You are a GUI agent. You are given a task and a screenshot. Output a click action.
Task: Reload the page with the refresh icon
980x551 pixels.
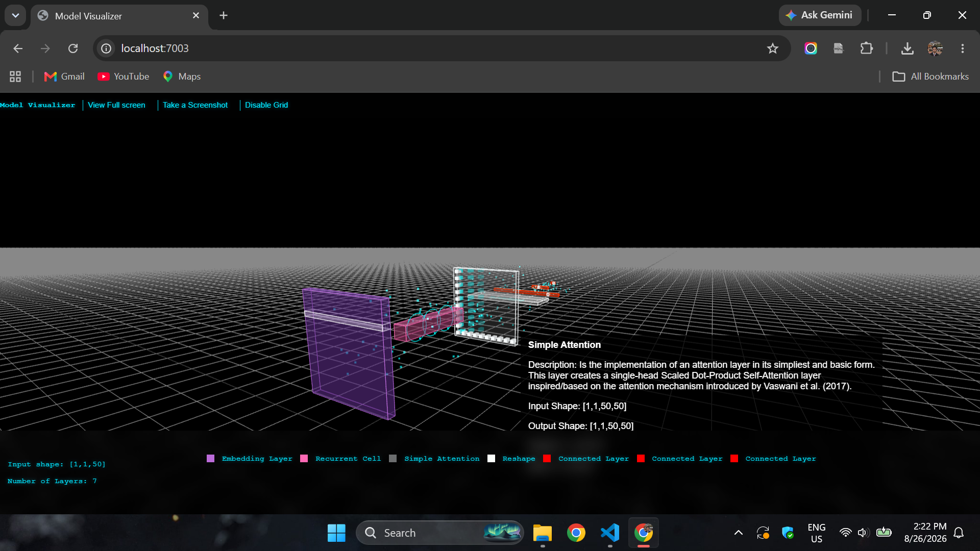click(73, 48)
